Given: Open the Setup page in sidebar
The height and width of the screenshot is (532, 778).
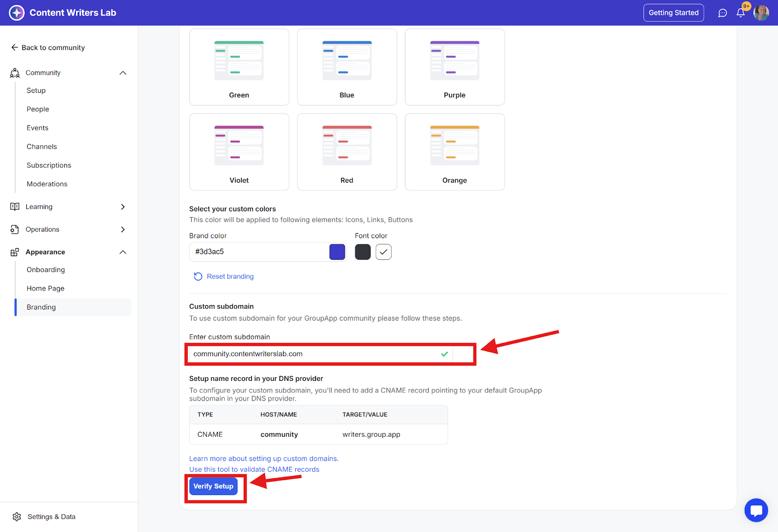Looking at the screenshot, I should pos(36,90).
